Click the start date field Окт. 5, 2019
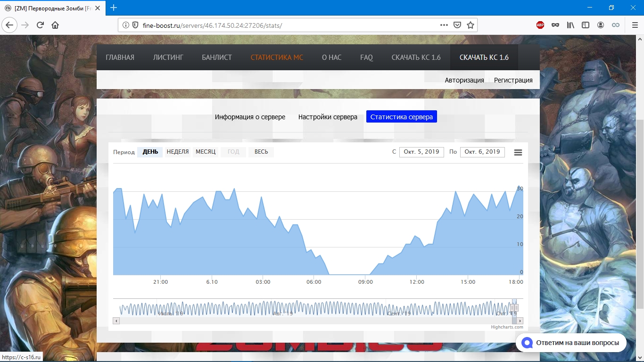The height and width of the screenshot is (362, 644). 421,152
